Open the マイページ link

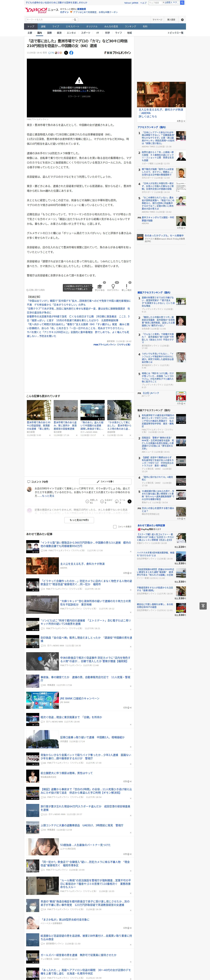click(x=157, y=20)
